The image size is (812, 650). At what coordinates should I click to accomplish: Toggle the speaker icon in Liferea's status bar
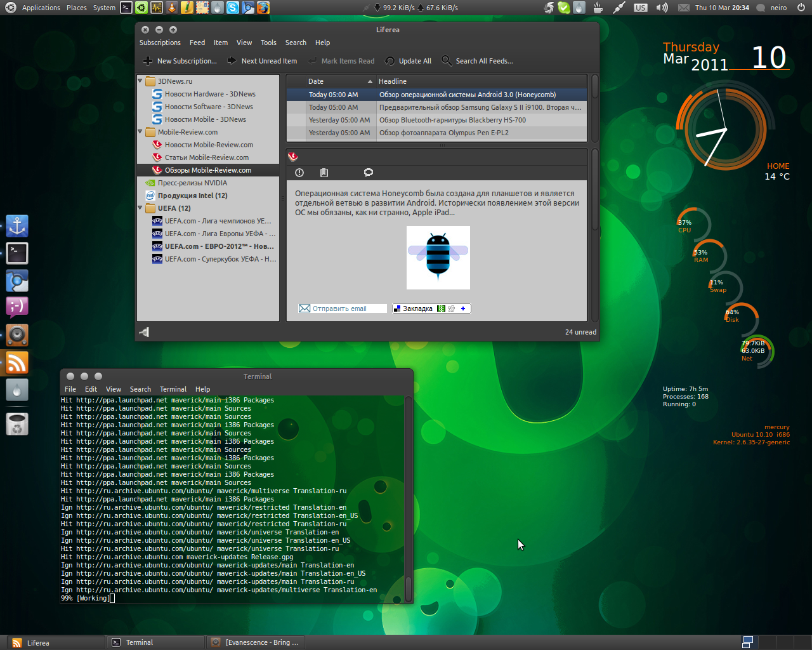pos(144,331)
